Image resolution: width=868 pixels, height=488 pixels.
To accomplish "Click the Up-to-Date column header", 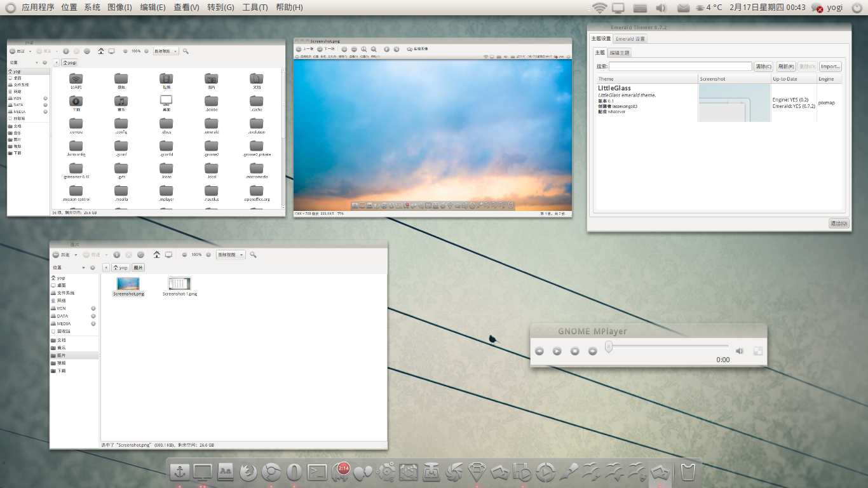I will coord(794,79).
